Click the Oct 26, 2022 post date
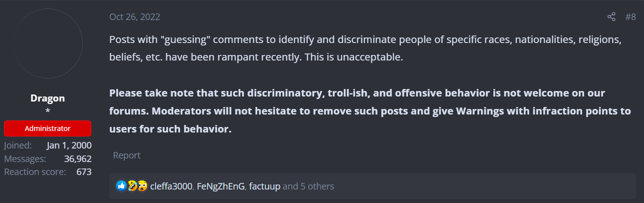Image resolution: width=644 pixels, height=203 pixels. click(135, 17)
